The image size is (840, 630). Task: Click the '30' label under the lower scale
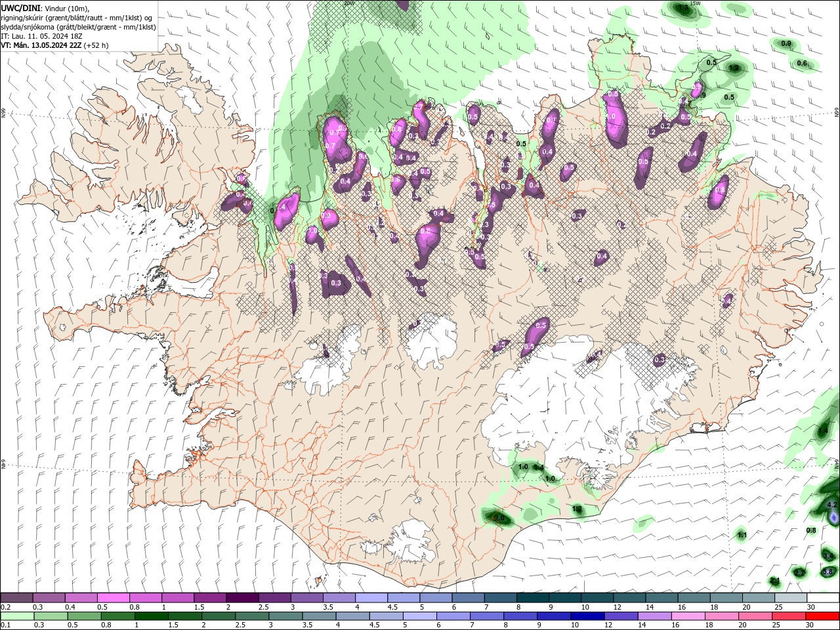point(811,625)
